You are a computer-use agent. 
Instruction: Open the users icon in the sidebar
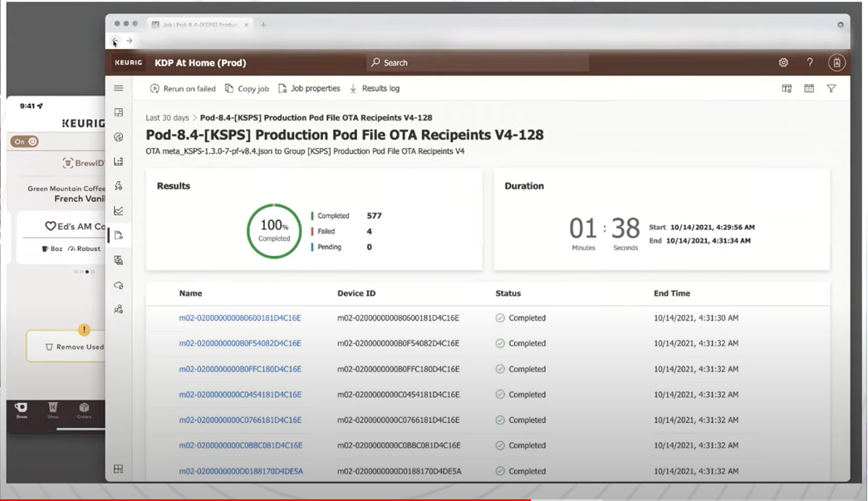point(119,309)
